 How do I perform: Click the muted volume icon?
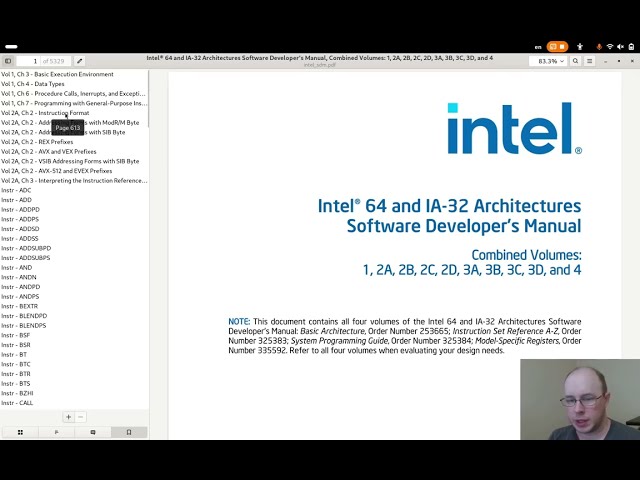coord(620,47)
